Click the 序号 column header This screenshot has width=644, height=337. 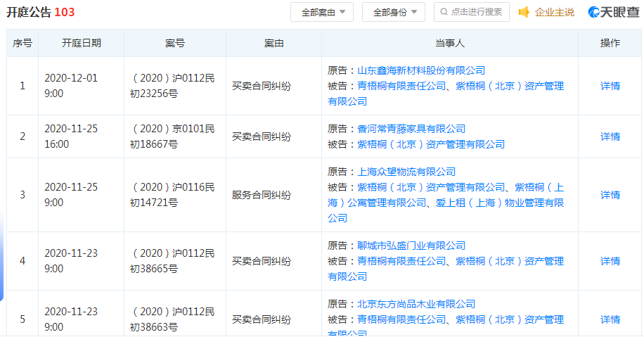coord(22,43)
